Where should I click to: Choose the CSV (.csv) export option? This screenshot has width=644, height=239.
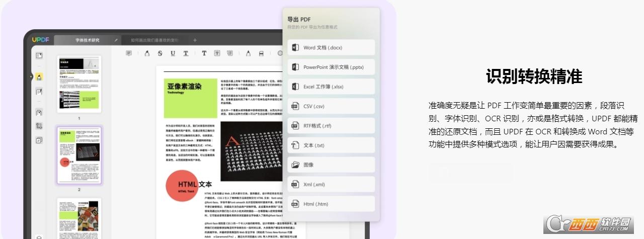331,106
